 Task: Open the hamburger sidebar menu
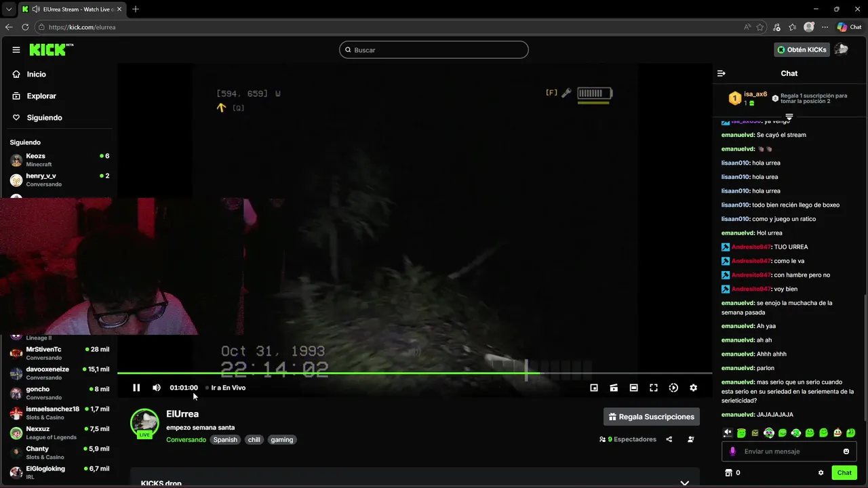[x=16, y=49]
